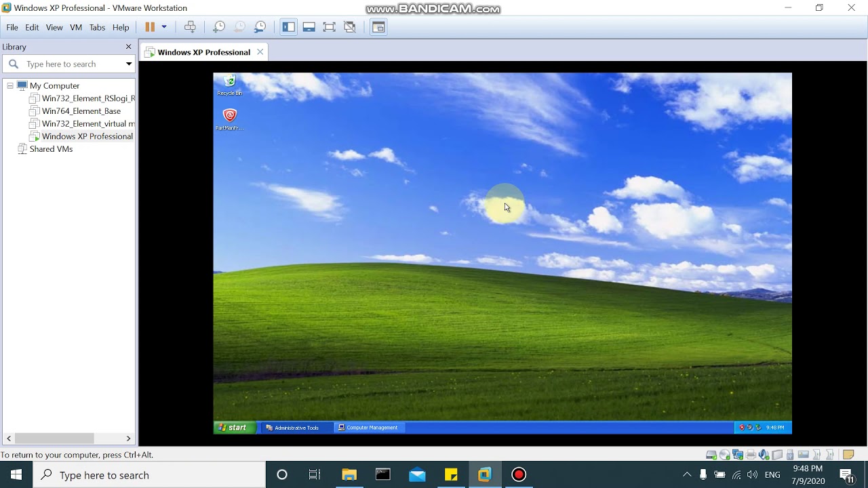Open the host volume control icon

752,474
